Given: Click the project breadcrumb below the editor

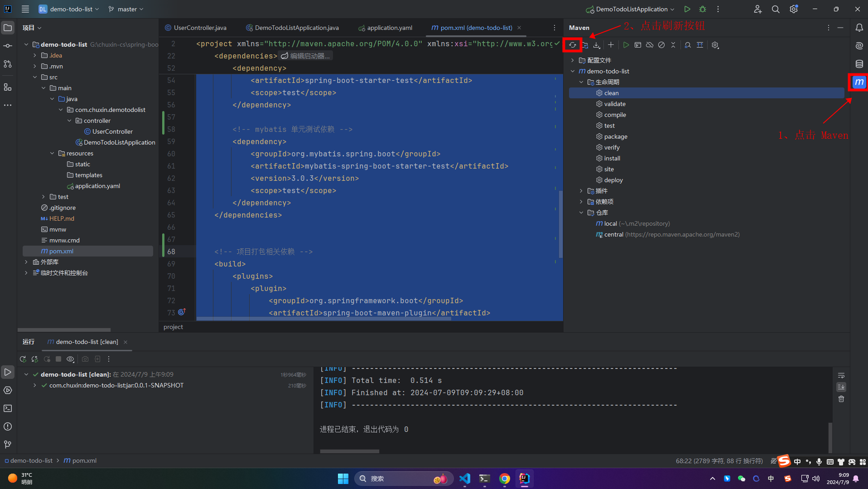Looking at the screenshot, I should (x=173, y=327).
